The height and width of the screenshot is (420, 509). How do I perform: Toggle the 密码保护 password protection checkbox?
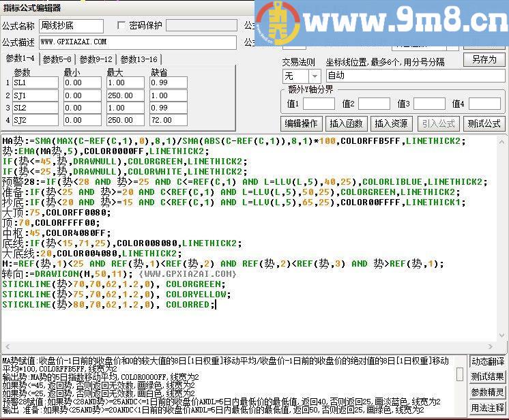click(123, 26)
